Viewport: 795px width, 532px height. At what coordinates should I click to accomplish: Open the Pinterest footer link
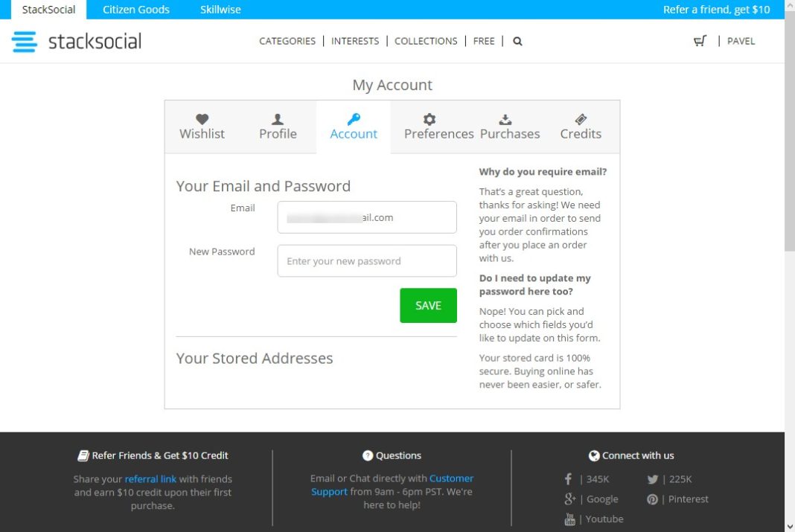point(689,499)
